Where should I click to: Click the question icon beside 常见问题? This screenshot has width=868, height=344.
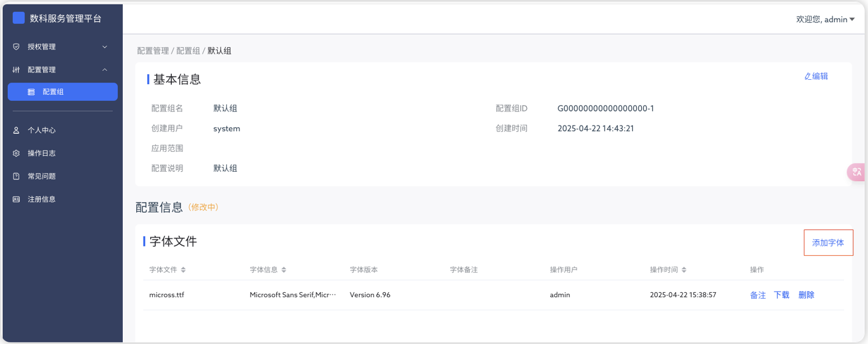point(16,176)
